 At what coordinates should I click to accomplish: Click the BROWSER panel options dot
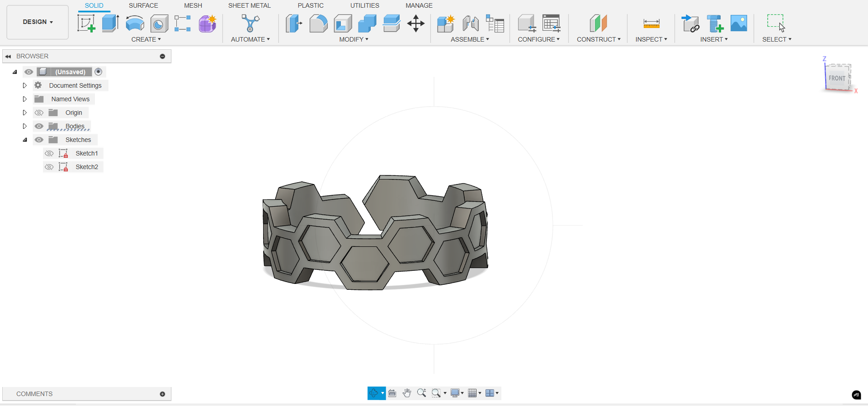click(x=162, y=57)
